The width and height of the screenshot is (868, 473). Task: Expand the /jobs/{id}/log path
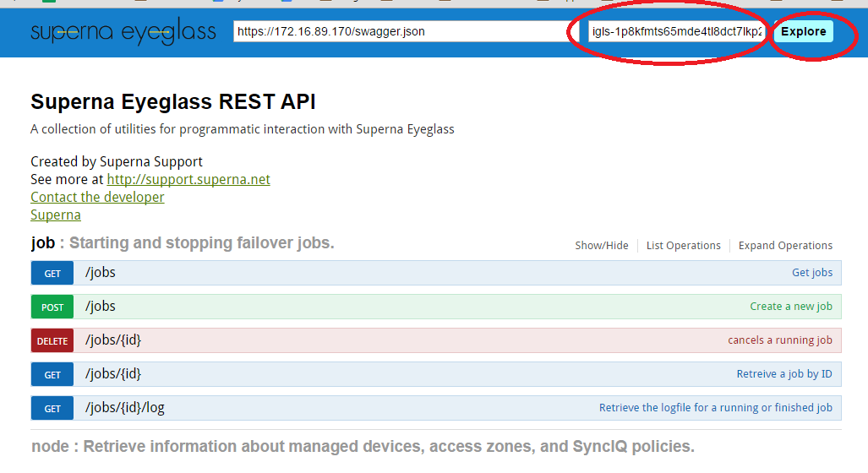[x=124, y=408]
